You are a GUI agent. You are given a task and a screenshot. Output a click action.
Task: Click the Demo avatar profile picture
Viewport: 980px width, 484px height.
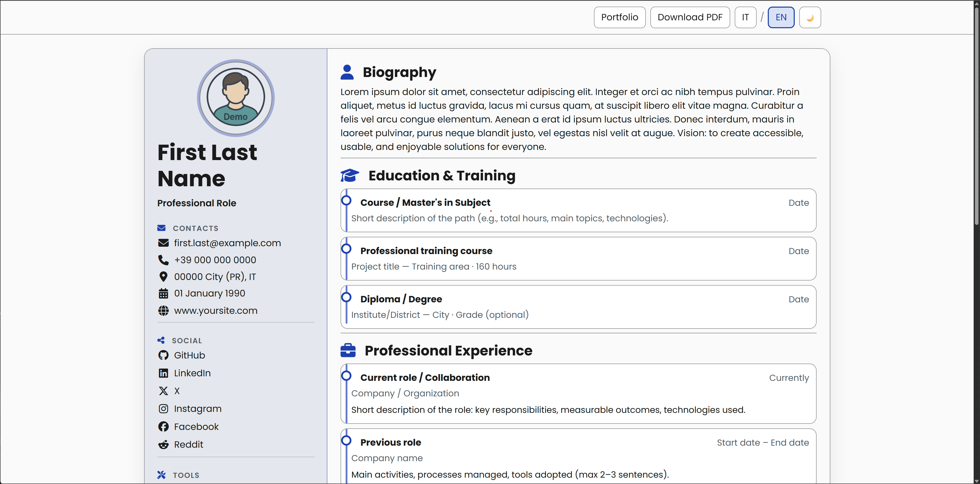point(236,98)
